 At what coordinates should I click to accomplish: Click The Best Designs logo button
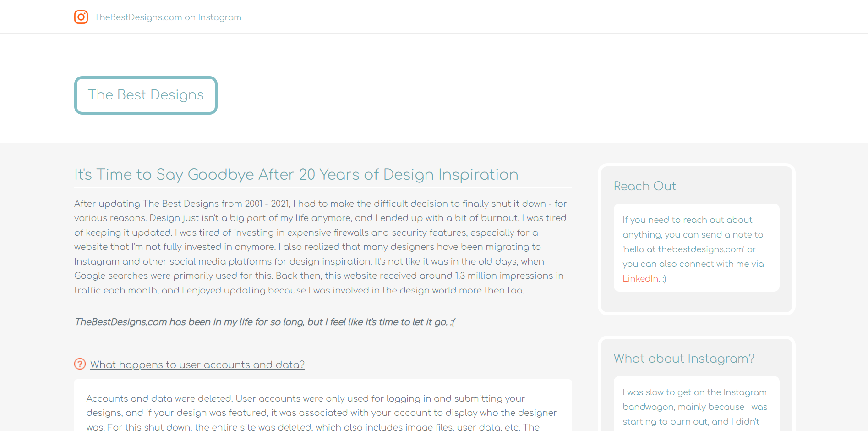pyautogui.click(x=146, y=95)
